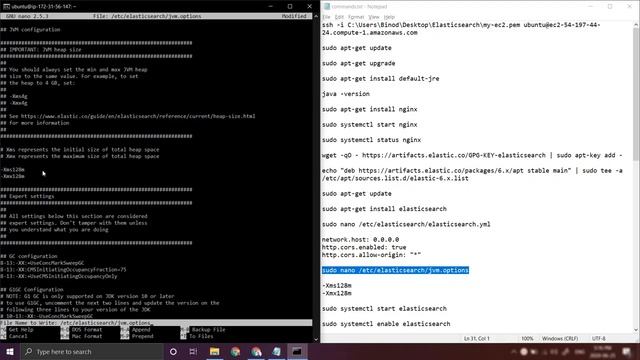Open Notepad Help menu

pyautogui.click(x=389, y=17)
